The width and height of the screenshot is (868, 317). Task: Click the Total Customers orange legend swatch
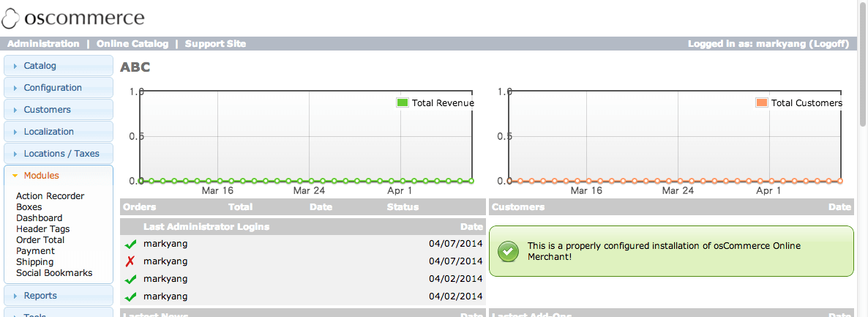761,103
